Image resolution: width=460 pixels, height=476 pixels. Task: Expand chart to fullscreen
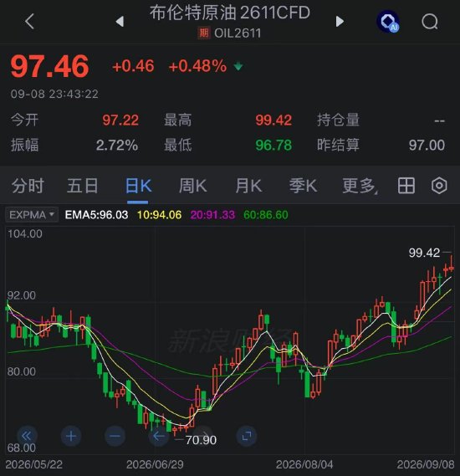[247, 436]
